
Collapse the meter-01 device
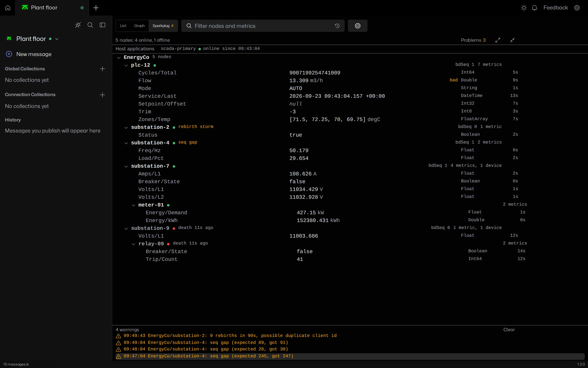click(133, 205)
